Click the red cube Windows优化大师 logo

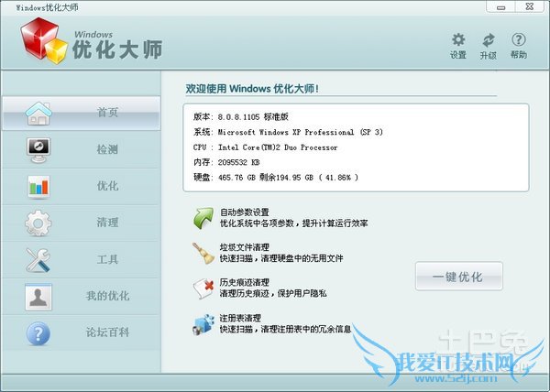click(x=43, y=41)
